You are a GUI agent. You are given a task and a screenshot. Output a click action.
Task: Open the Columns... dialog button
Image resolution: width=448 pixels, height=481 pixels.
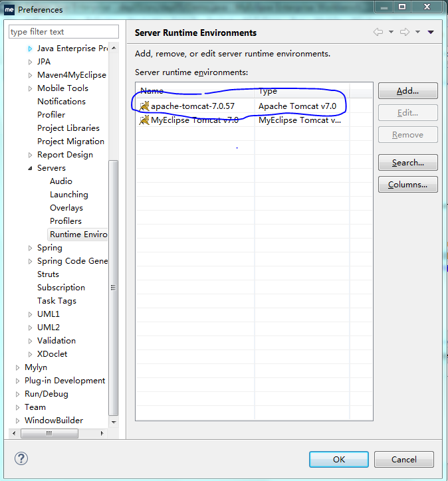(x=407, y=185)
